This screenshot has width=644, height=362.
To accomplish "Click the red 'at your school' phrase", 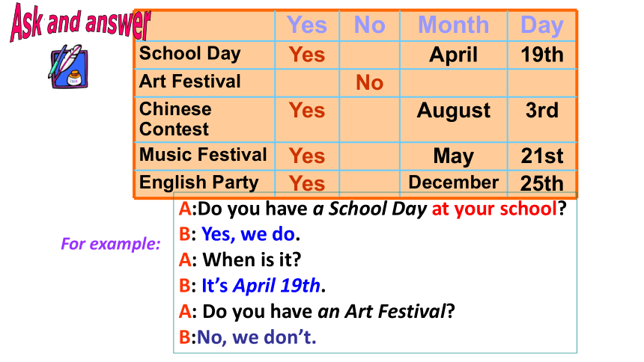I will [x=494, y=209].
